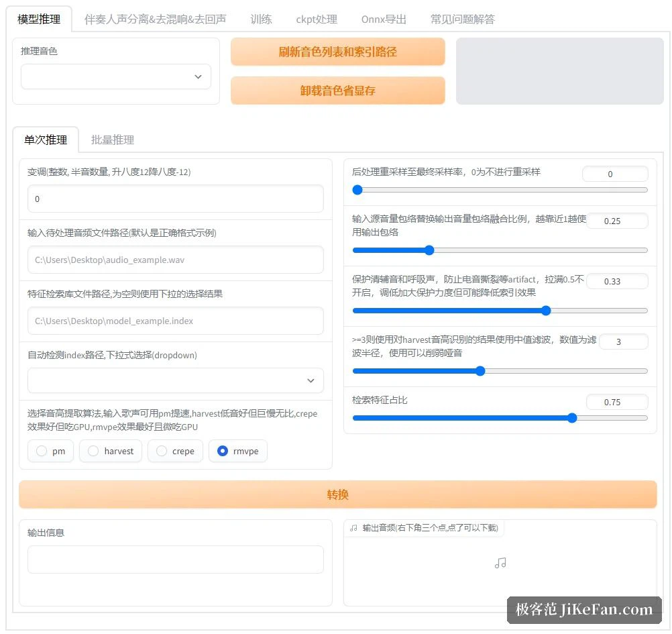This screenshot has height=634, width=672.
Task: Click the music note icon in 输出音频 panel
Action: coord(500,563)
